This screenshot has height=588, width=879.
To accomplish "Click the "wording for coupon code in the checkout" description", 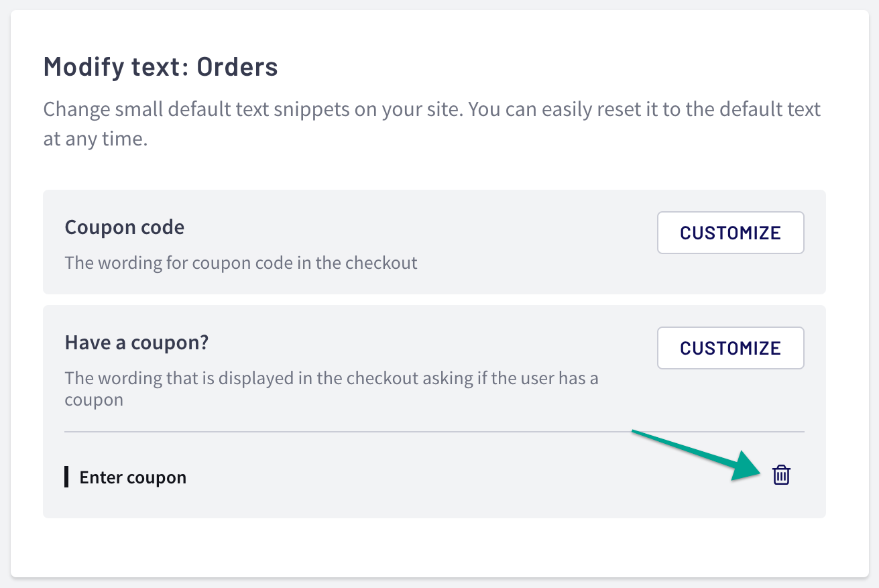I will click(241, 262).
